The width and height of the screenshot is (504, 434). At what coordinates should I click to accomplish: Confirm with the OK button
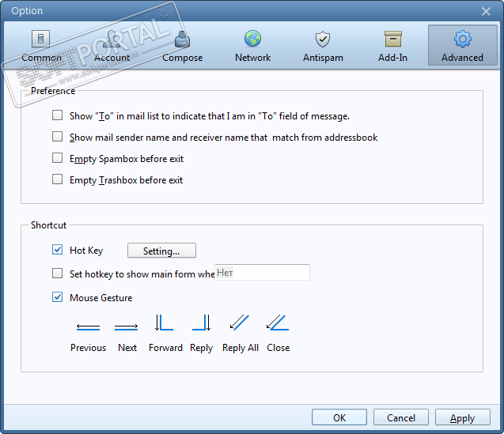[339, 417]
